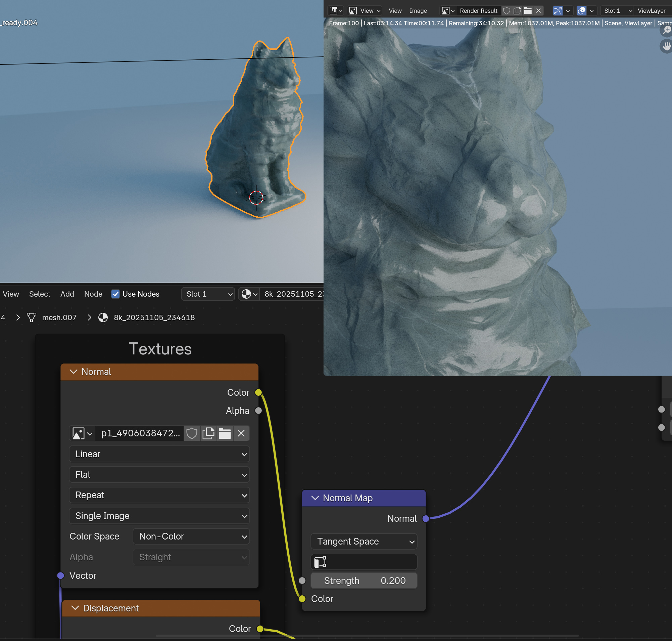Open image folder icon next to Render Result
This screenshot has width=672, height=641.
pos(528,11)
